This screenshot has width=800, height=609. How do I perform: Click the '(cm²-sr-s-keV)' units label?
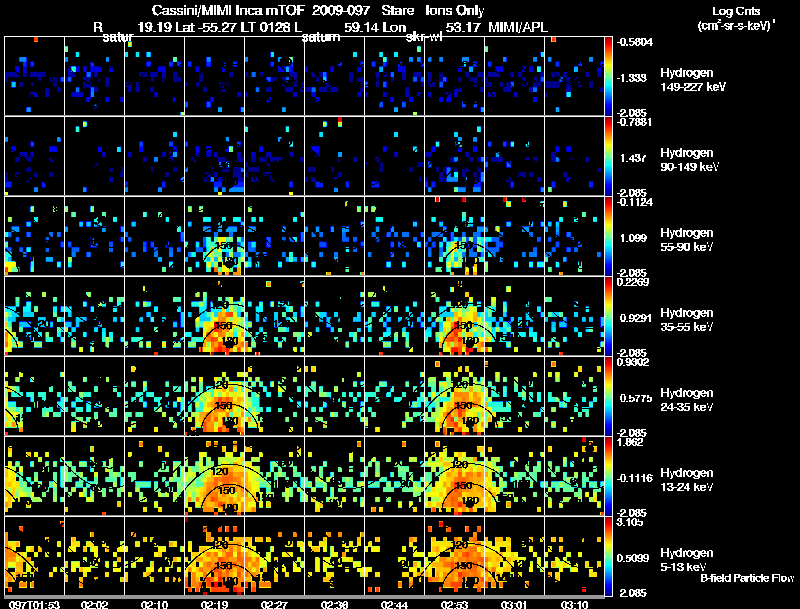click(x=736, y=26)
